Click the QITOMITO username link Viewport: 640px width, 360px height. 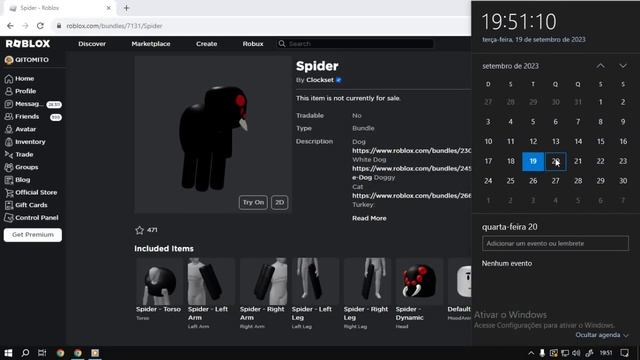coord(32,60)
